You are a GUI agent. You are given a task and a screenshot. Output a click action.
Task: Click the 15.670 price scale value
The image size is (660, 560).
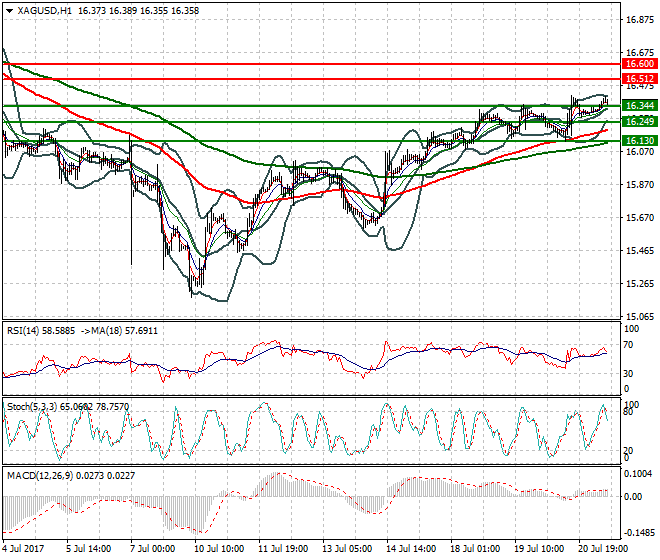pyautogui.click(x=640, y=218)
